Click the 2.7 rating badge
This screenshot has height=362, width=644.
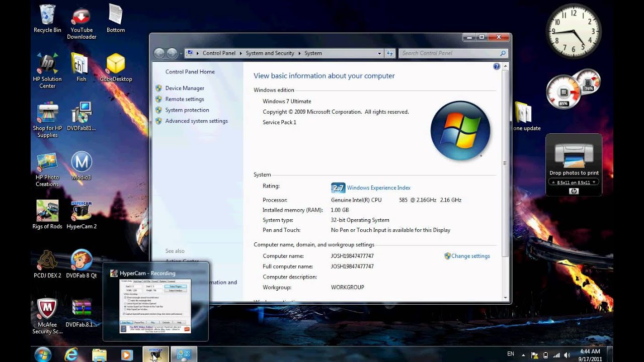click(x=338, y=188)
